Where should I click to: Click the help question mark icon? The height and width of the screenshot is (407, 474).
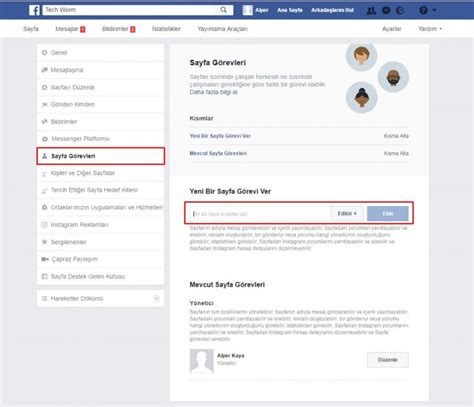423,10
